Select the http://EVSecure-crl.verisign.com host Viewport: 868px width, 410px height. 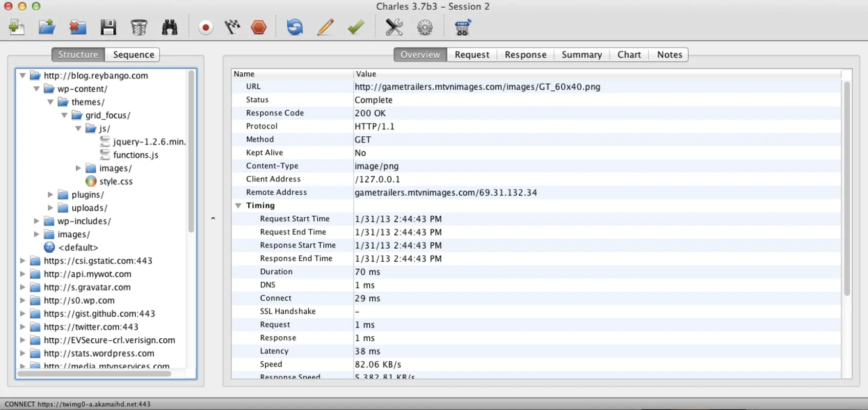point(109,340)
